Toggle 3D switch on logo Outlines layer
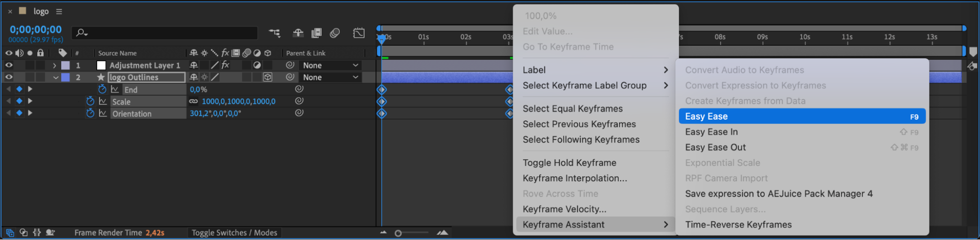 (268, 77)
